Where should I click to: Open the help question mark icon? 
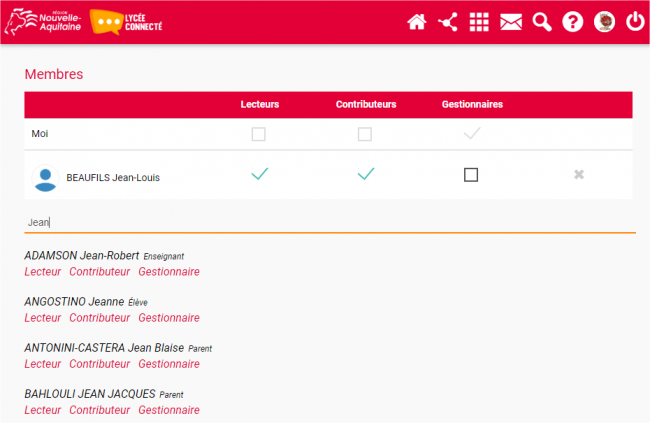pos(573,22)
